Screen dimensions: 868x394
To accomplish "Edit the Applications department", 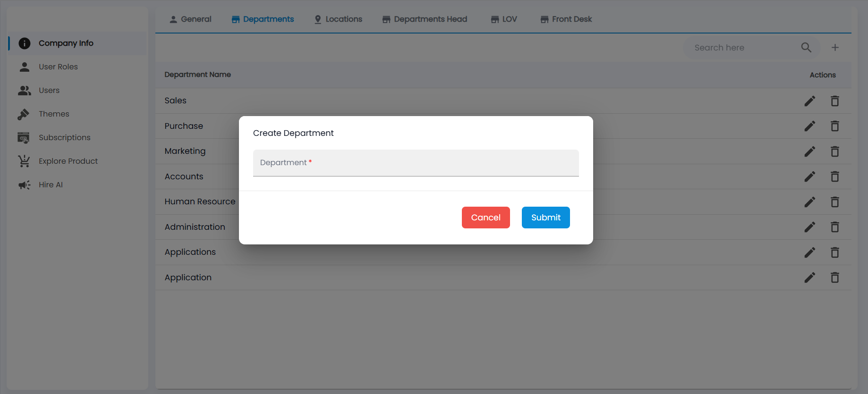I will coord(810,252).
